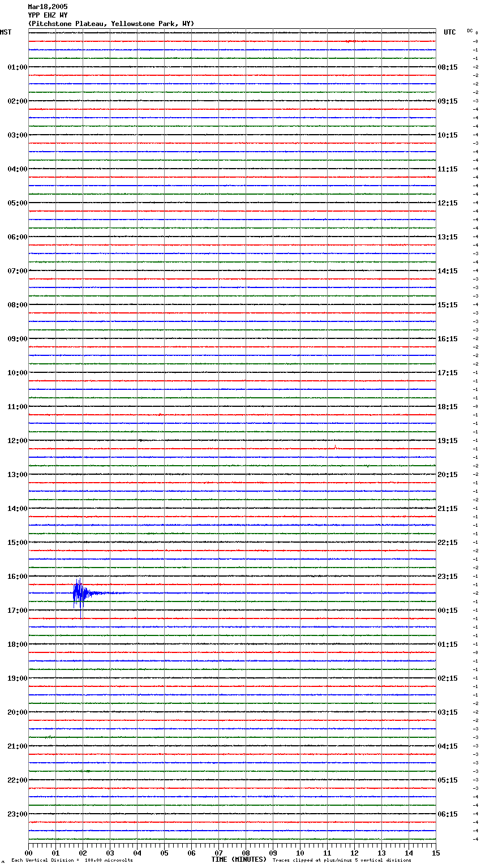Image resolution: width=481 pixels, height=868 pixels.
Task: Click the 00:15 UTC time label
Action: pyautogui.click(x=448, y=611)
